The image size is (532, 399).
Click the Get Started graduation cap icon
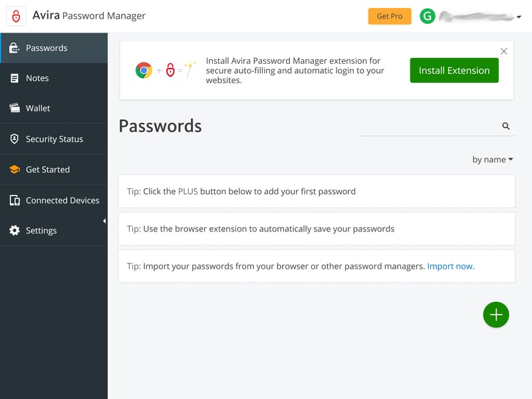[14, 170]
